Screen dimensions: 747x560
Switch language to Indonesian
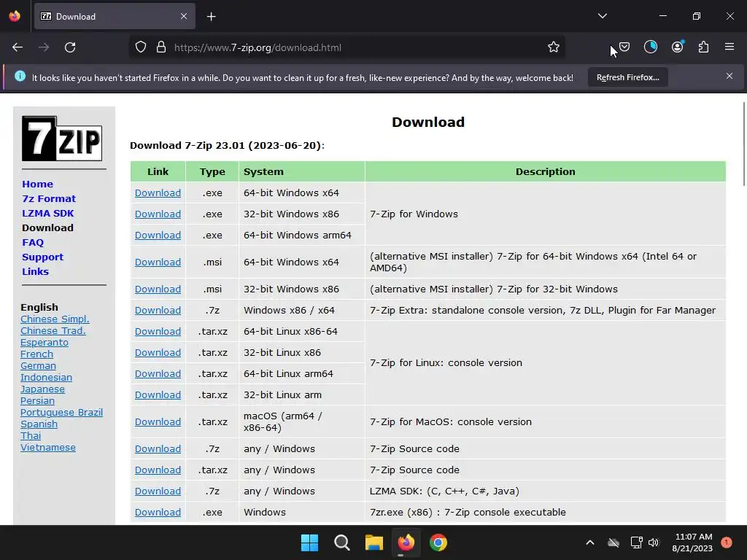[46, 377]
